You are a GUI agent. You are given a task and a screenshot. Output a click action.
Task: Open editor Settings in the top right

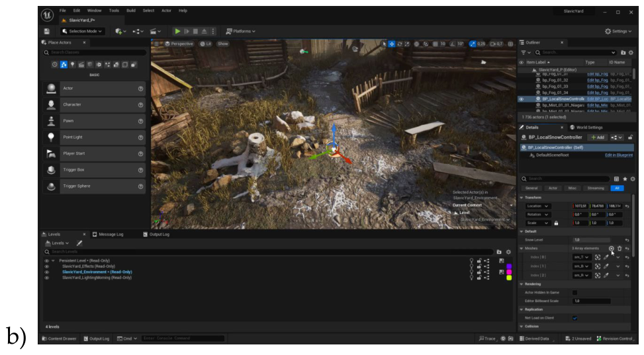[618, 31]
